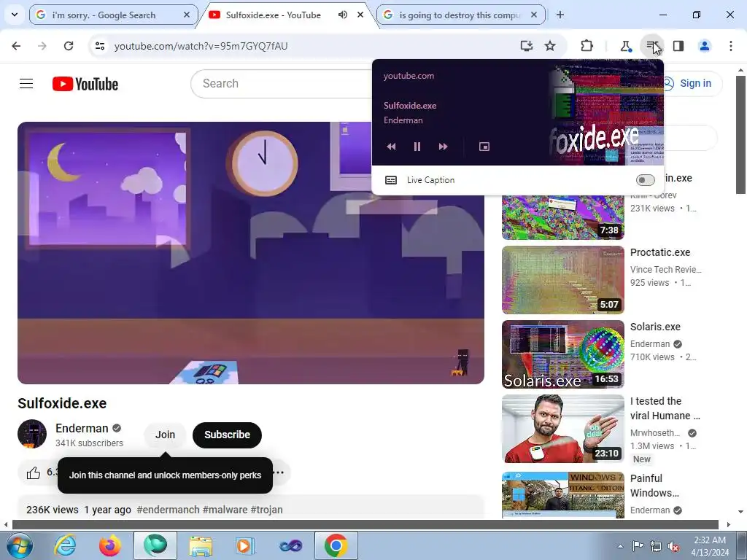Screen dimensions: 747x560
Task: Open Chrome Labs flask icon
Action: coord(625,46)
